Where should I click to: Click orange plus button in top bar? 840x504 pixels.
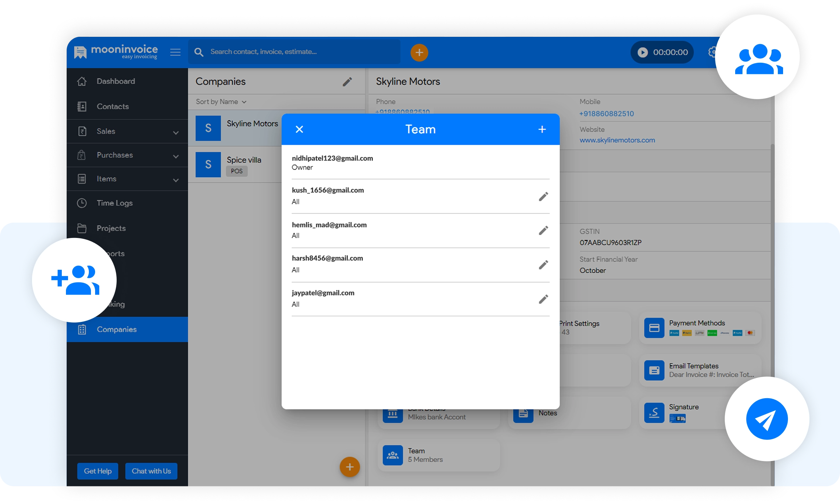(x=419, y=52)
